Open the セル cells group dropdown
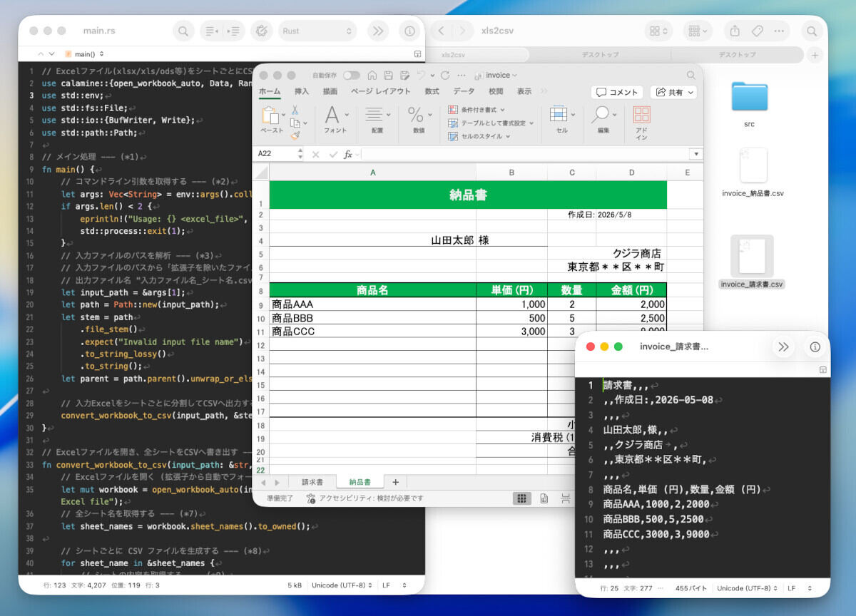Screen dimensions: 856x616 tap(561, 120)
